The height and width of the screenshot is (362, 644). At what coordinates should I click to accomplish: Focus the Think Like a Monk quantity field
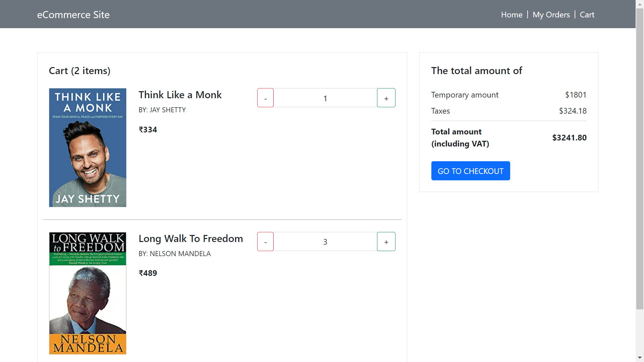[325, 98]
